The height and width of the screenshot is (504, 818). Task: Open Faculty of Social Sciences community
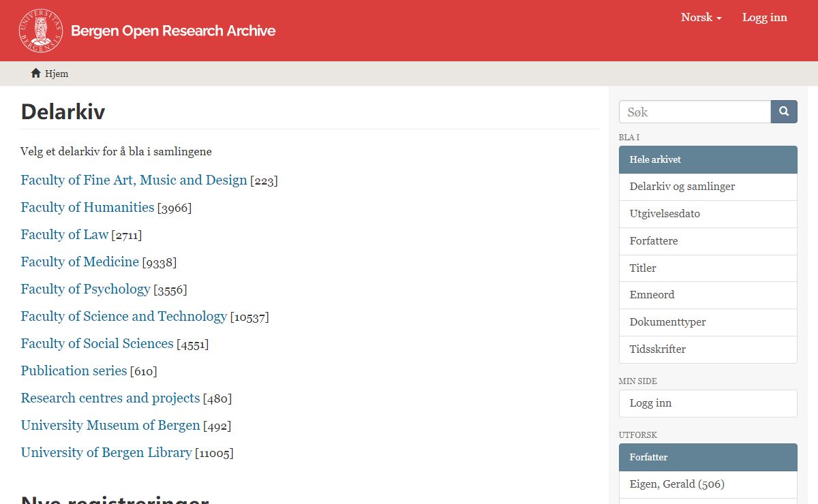97,343
